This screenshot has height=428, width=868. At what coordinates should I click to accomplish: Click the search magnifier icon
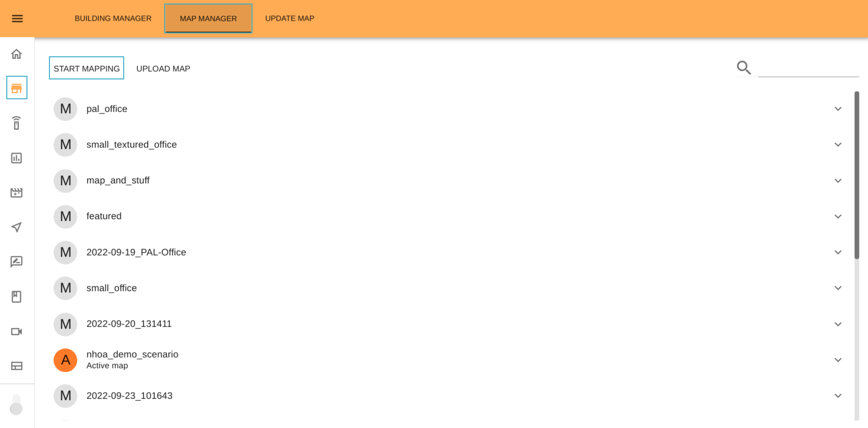click(x=743, y=68)
